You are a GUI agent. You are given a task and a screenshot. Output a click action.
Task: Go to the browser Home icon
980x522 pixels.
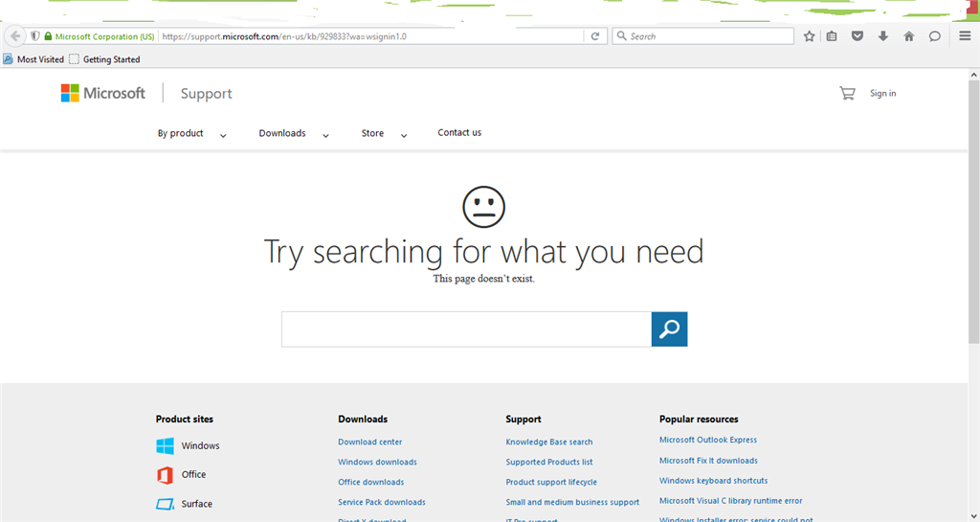[x=909, y=36]
